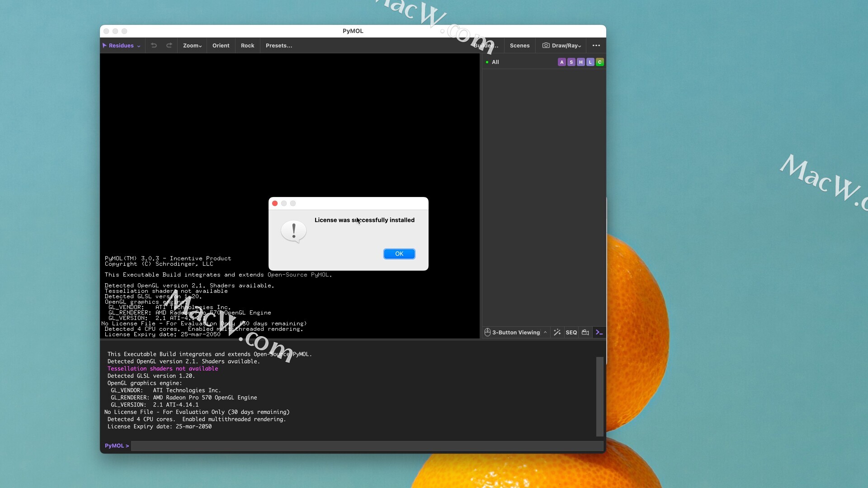The width and height of the screenshot is (868, 488).
Task: Click 'Detected 4 CPU cores' log line
Action: tap(197, 419)
